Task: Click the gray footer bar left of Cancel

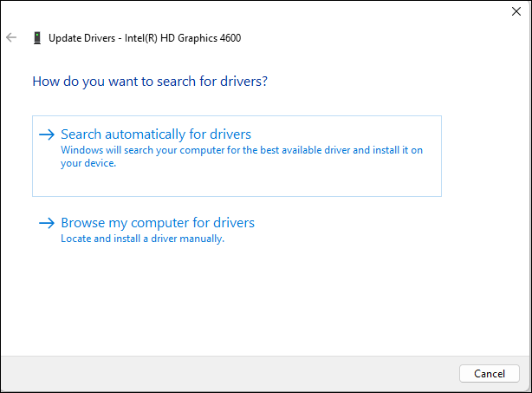Action: [225, 373]
